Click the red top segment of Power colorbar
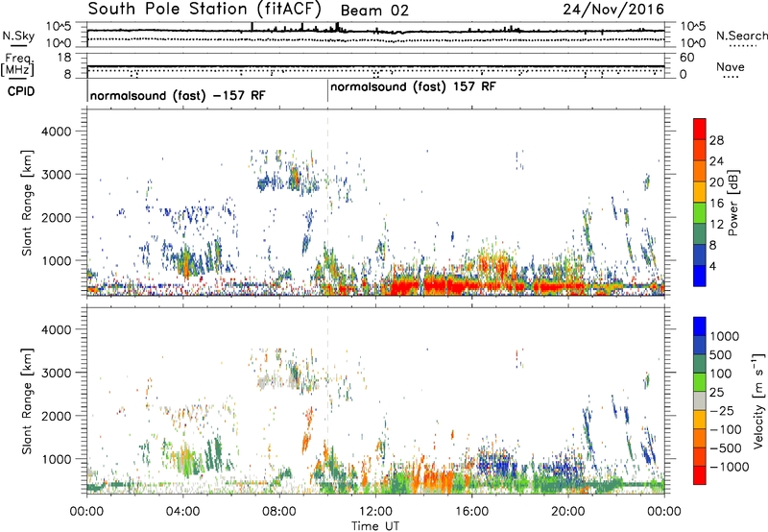This screenshot has width=768, height=532. pos(700,129)
